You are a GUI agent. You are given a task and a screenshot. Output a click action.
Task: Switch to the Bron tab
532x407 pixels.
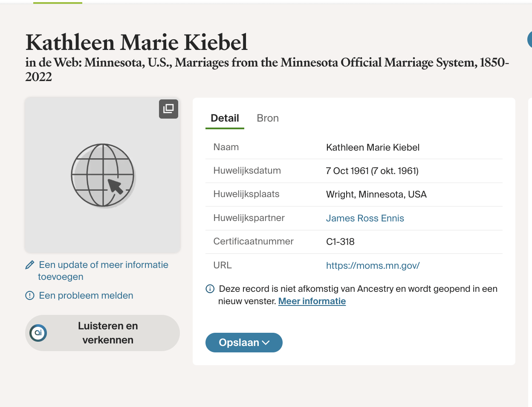(x=268, y=118)
